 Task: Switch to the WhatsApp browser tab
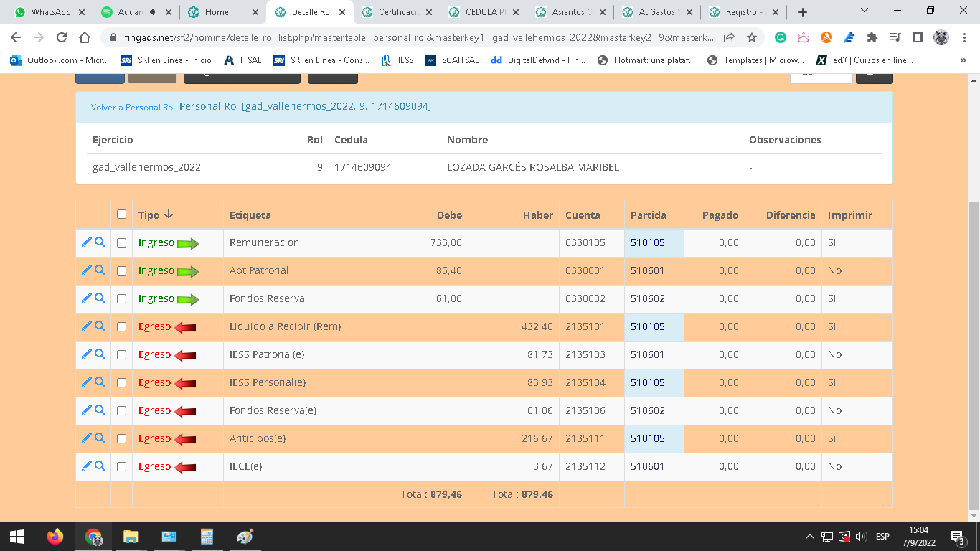(x=50, y=12)
